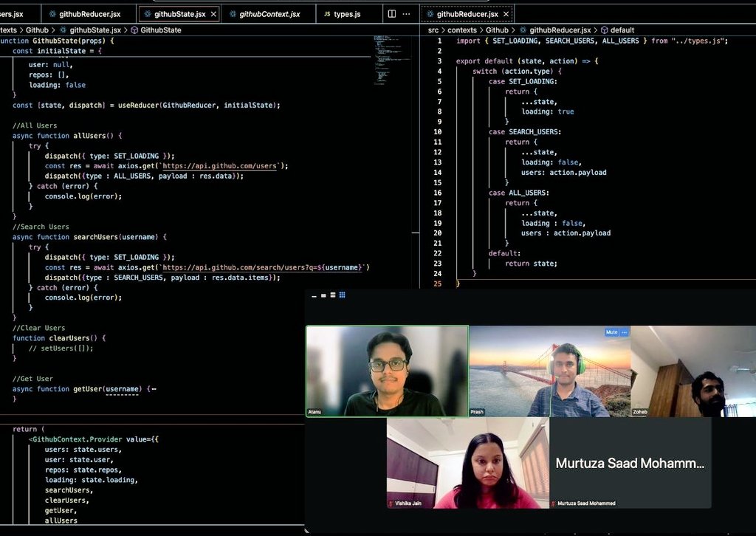Viewport: 756px width, 536px height.
Task: Expand the folded getUser function ellipsis
Action: pyautogui.click(x=154, y=389)
